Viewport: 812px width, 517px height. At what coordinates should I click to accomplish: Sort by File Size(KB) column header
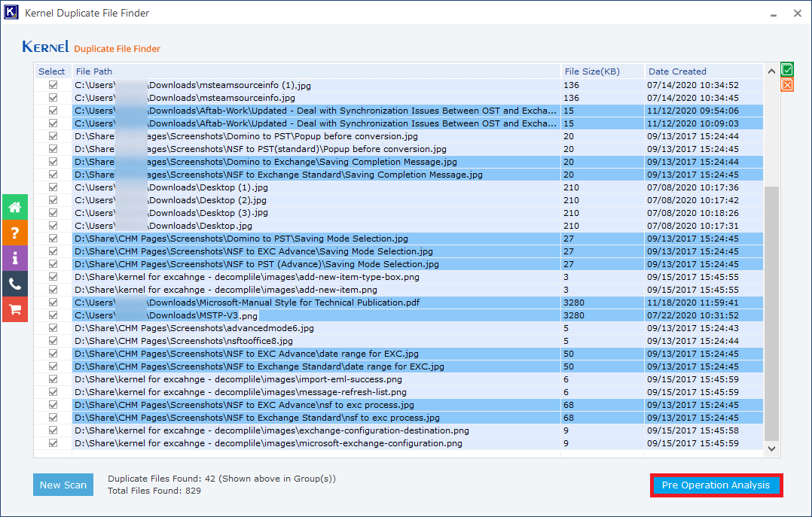[x=603, y=71]
